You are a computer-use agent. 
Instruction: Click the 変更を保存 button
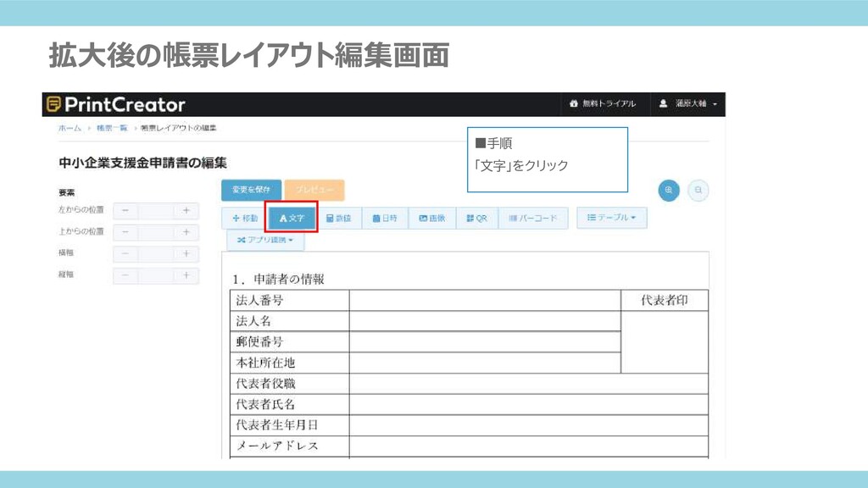[x=251, y=190]
